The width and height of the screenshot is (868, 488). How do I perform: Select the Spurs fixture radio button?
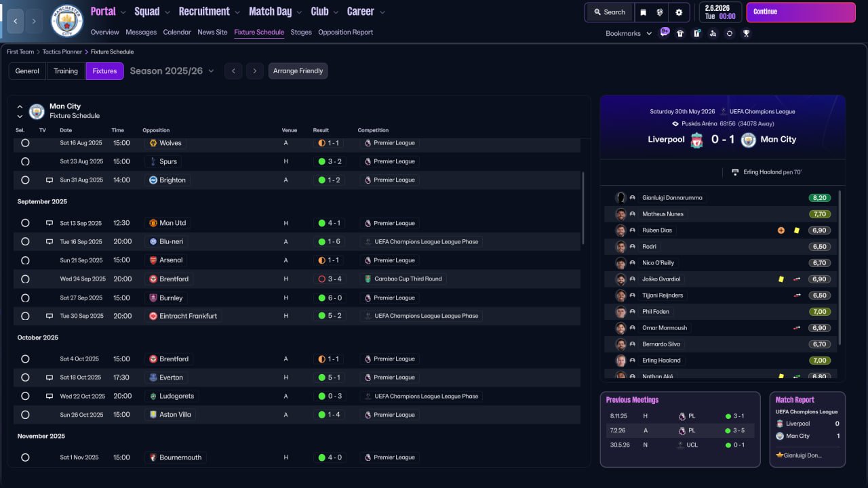click(25, 162)
